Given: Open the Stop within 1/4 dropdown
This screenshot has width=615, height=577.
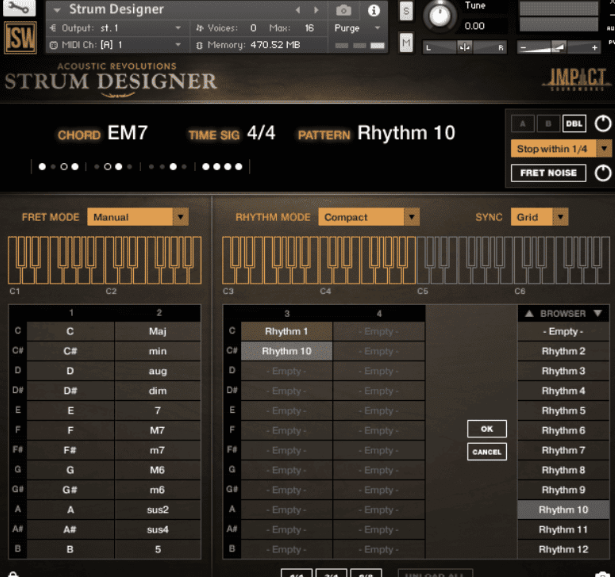Looking at the screenshot, I should [x=560, y=149].
